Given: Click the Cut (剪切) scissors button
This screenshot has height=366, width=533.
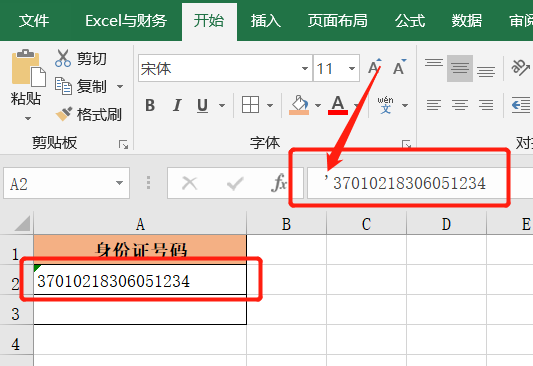Looking at the screenshot, I should pos(81,58).
